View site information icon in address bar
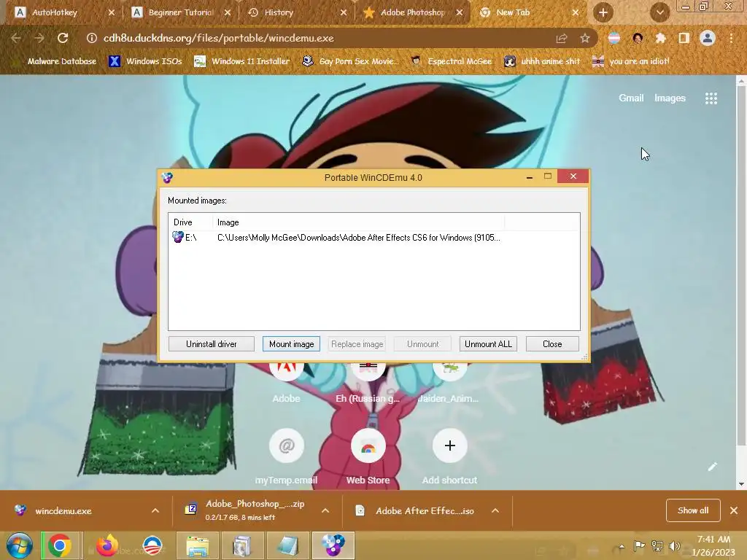The image size is (747, 560). tap(91, 38)
